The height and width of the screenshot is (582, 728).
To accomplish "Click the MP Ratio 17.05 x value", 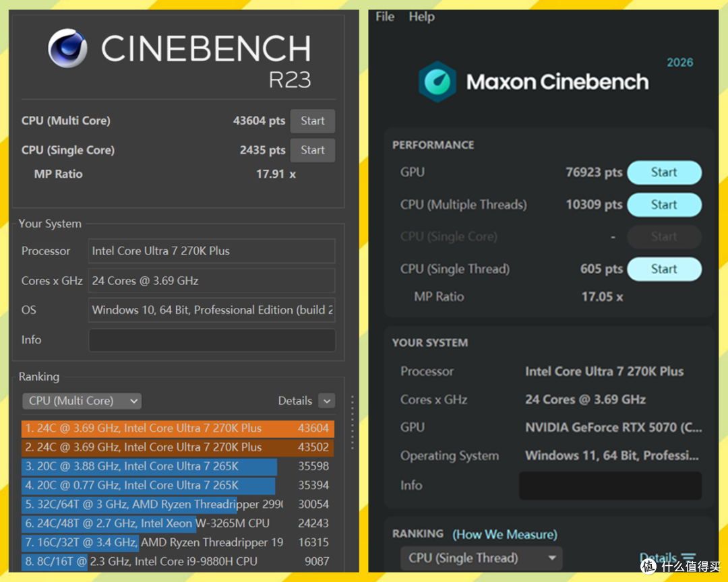I will [x=602, y=296].
